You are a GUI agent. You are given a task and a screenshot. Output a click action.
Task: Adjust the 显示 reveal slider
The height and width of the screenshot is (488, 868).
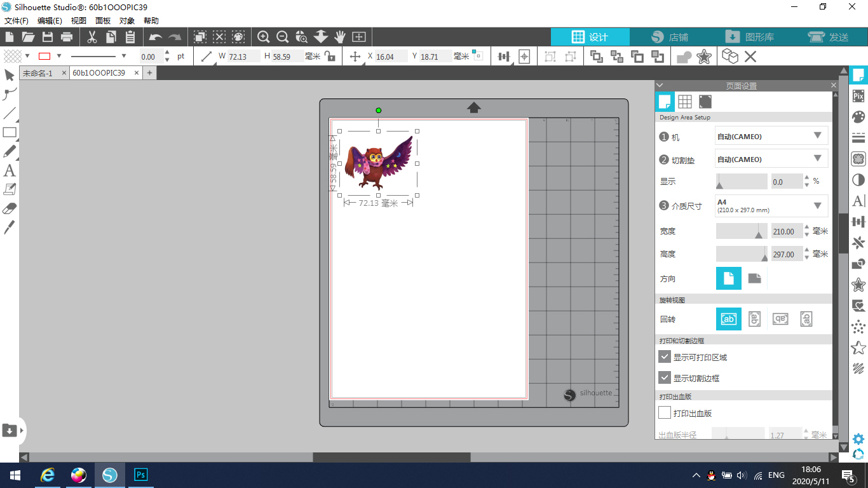click(742, 182)
